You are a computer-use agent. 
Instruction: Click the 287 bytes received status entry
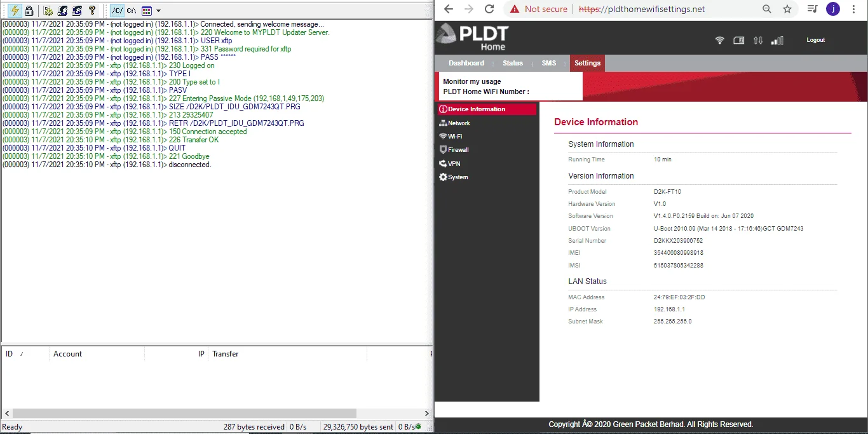254,427
